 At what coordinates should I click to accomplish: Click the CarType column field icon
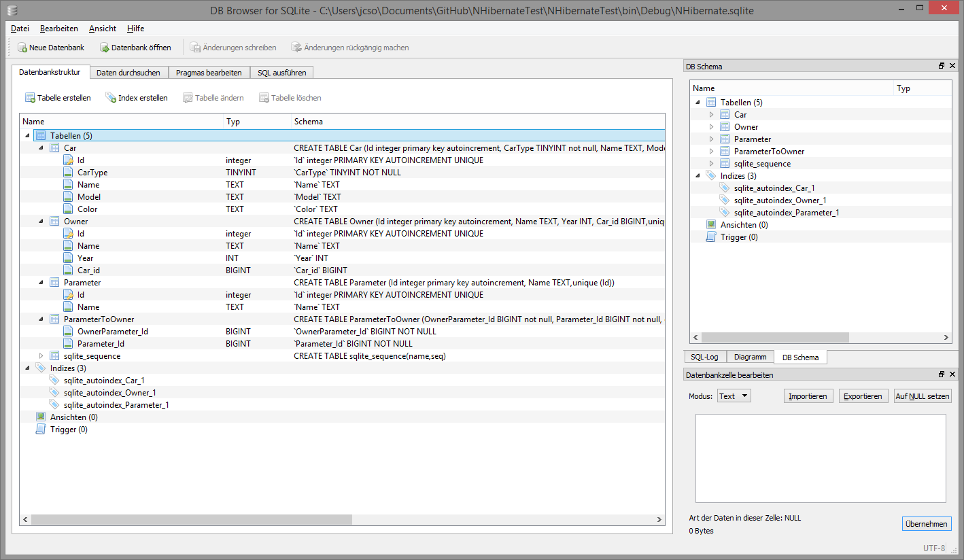click(x=68, y=173)
